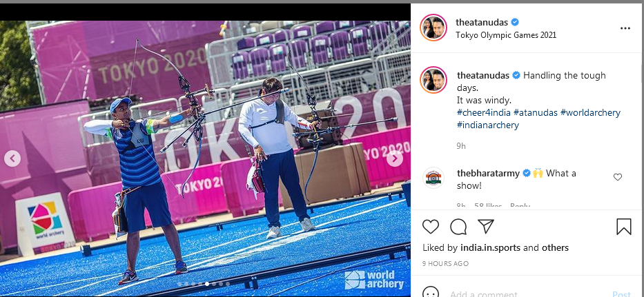Open theatanudas username in post header
Screen dimensions: 644x297
point(482,22)
